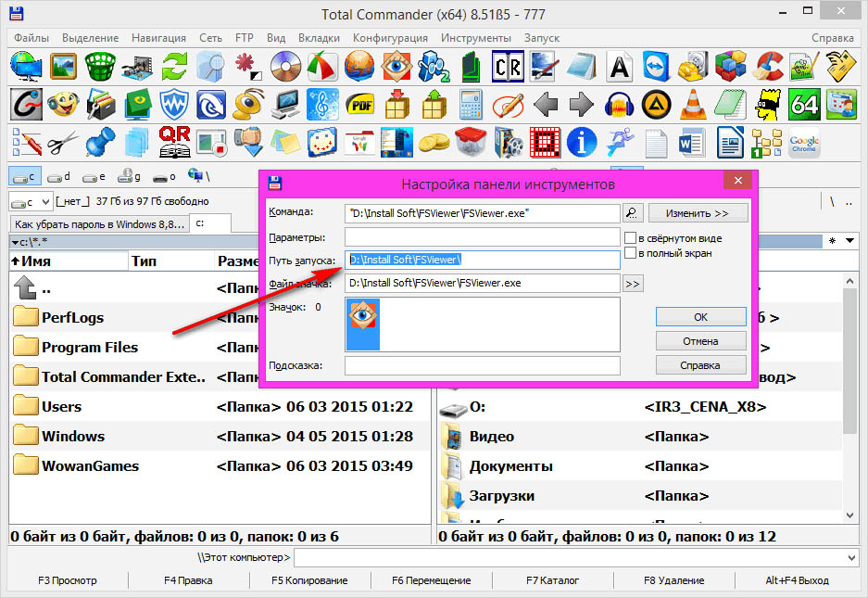Click the picture frame landscape icon

pos(63,67)
